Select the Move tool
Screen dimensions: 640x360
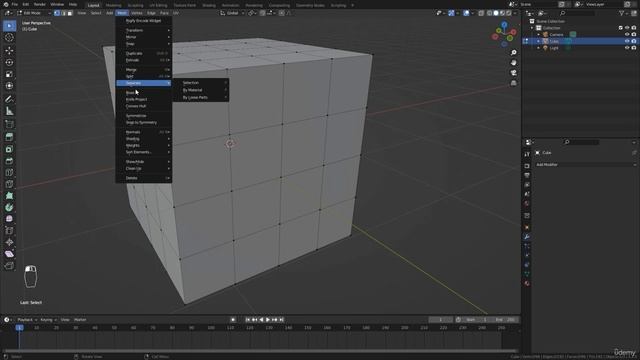click(9, 51)
